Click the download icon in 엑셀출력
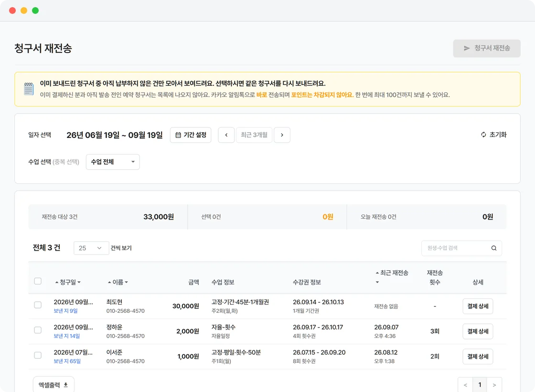535x392 pixels. [66, 385]
